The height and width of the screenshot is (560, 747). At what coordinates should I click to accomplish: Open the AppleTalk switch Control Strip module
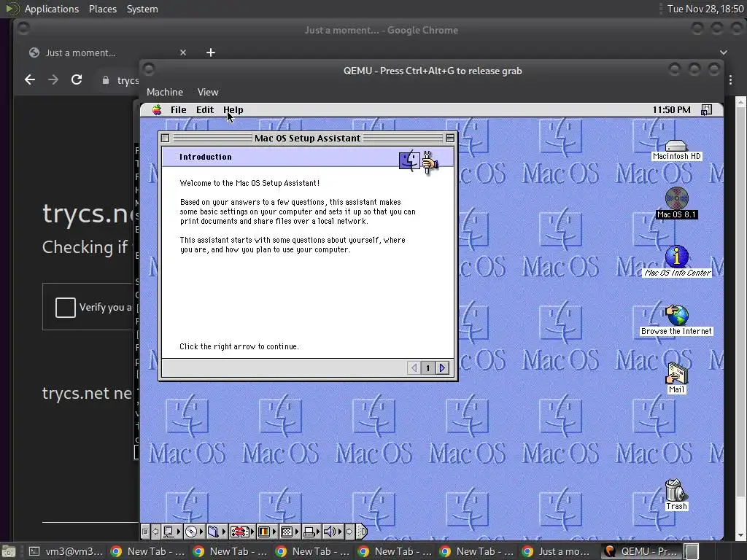point(171,532)
